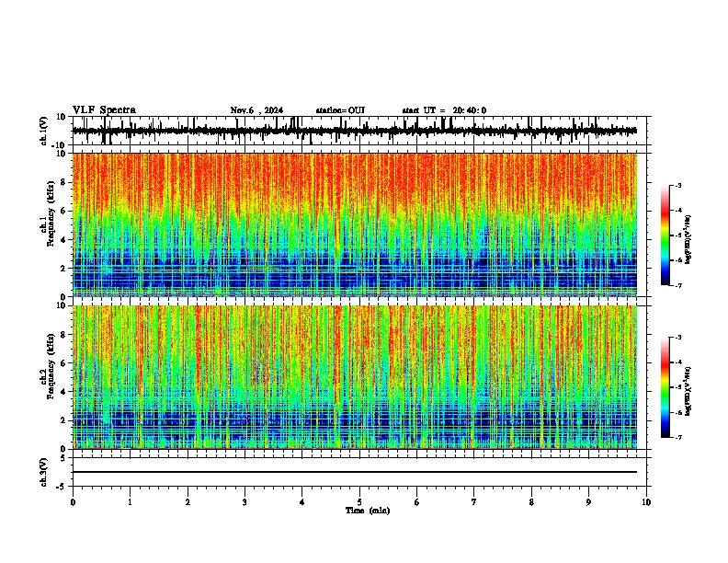728x563 pixels.
Task: Click the "station=OUI" label
Action: pos(340,110)
